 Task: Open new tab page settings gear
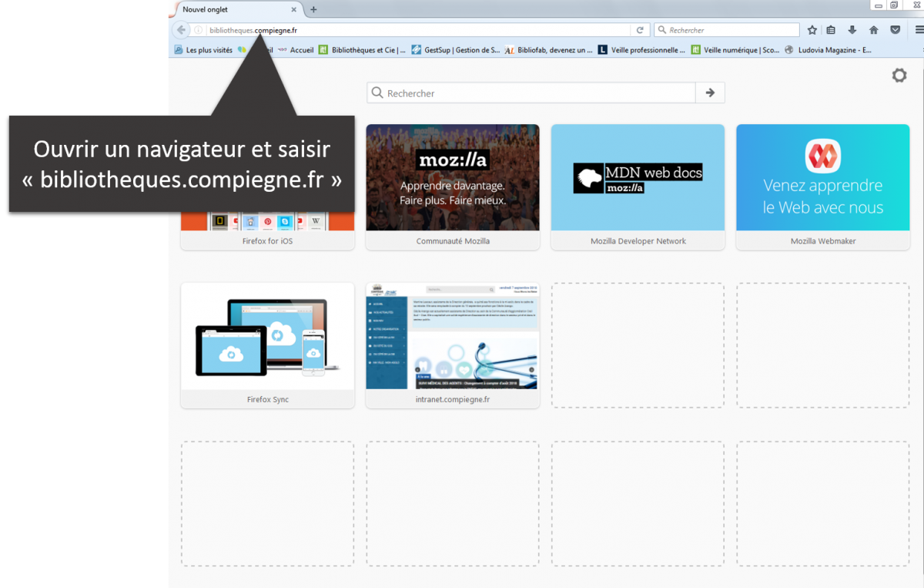[x=899, y=76]
